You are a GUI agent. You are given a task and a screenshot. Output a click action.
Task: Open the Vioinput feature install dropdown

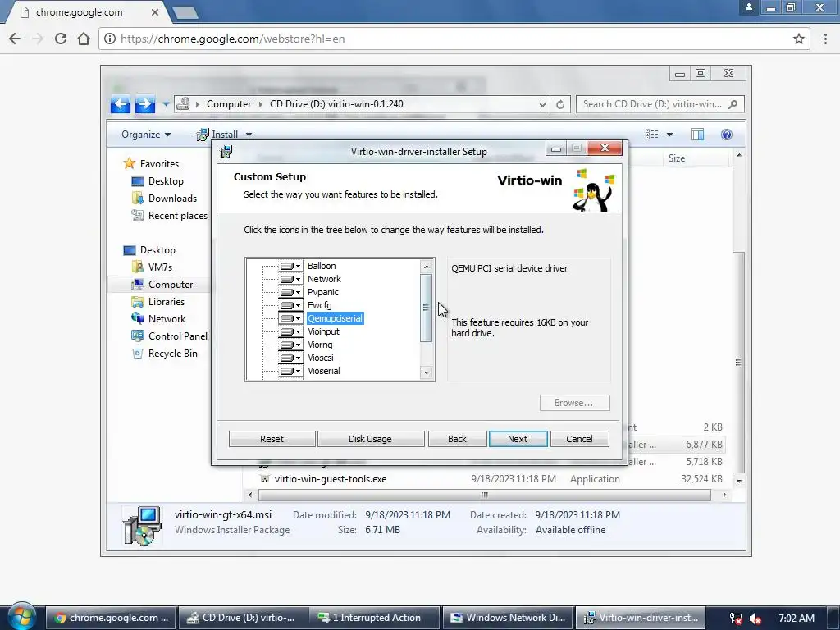290,331
